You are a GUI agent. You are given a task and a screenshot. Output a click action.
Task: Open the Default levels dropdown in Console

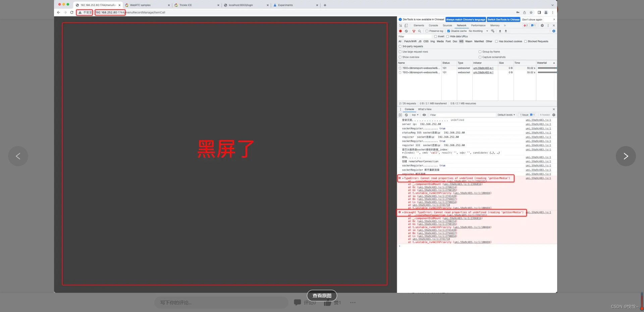pos(506,115)
